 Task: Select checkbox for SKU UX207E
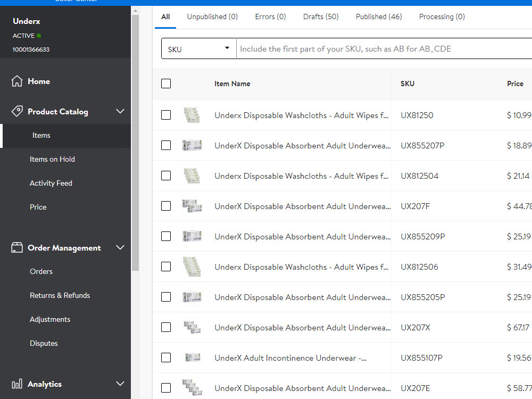point(166,388)
